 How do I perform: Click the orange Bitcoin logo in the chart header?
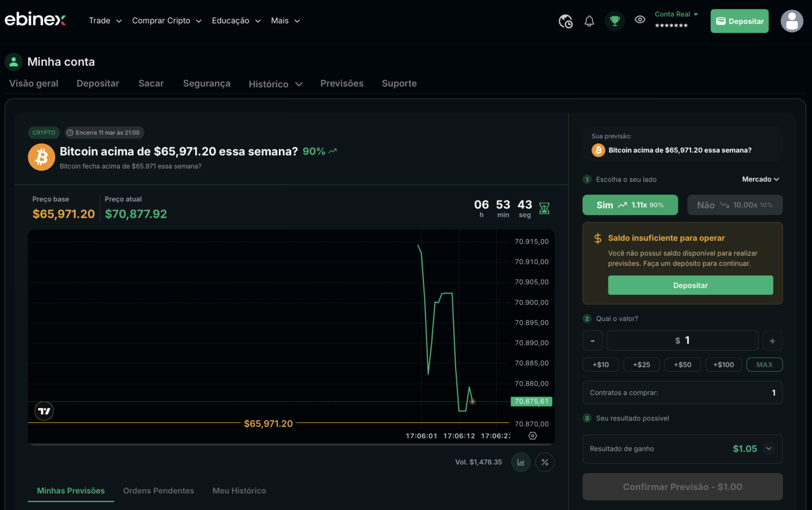point(41,157)
